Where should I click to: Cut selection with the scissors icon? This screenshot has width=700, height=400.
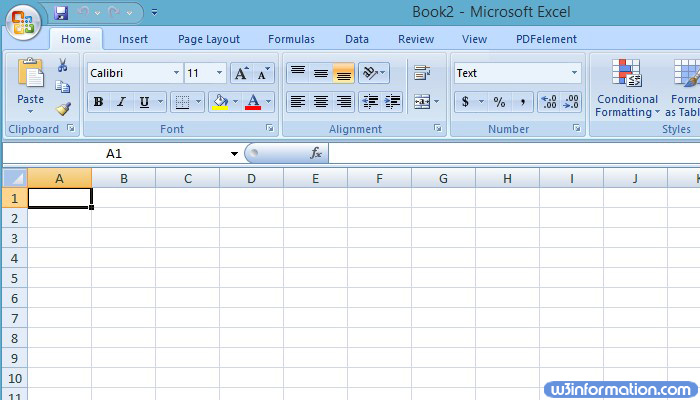(x=62, y=65)
